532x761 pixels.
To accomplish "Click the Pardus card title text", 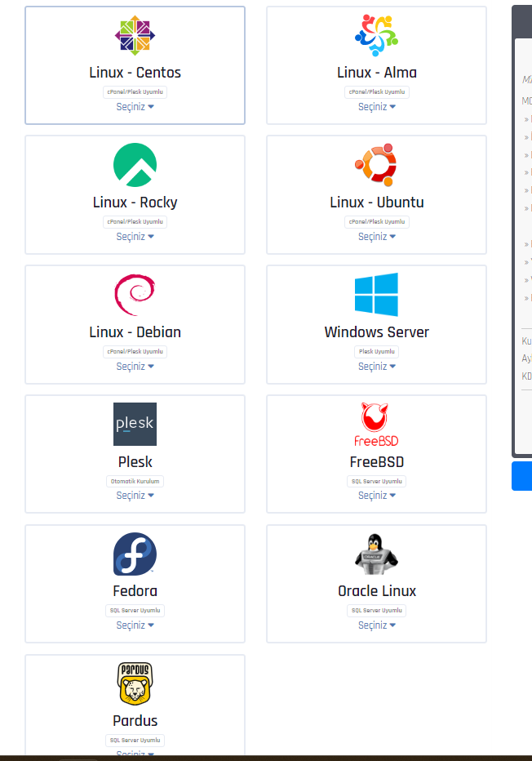I will pos(135,721).
